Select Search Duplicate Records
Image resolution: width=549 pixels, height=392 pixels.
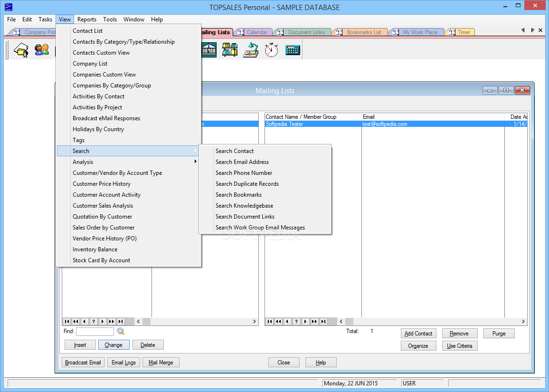(265, 184)
